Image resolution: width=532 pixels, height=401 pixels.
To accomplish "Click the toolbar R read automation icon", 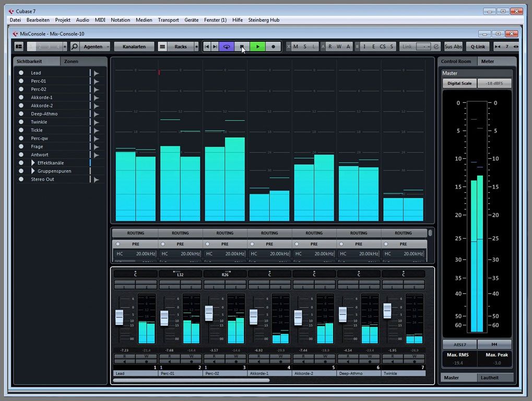I will (330, 46).
